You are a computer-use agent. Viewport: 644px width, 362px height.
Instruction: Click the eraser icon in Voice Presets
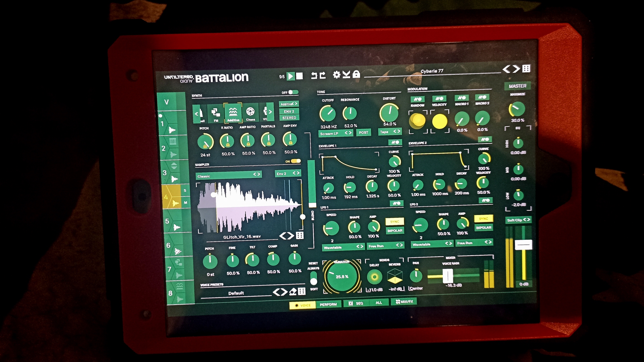[293, 292]
